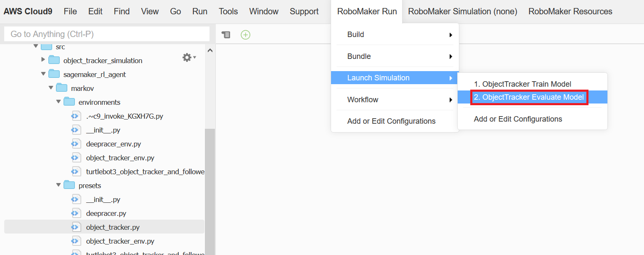This screenshot has height=255, width=644.
Task: Open the View menu
Action: click(150, 11)
